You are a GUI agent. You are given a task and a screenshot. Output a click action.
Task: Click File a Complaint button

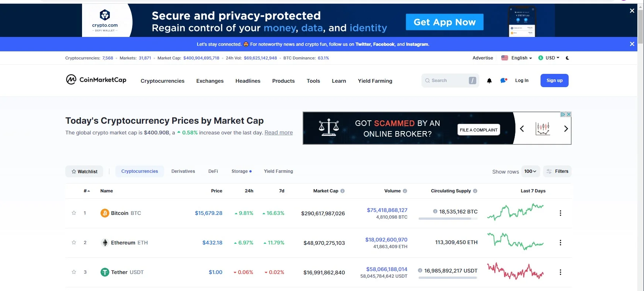coord(479,130)
